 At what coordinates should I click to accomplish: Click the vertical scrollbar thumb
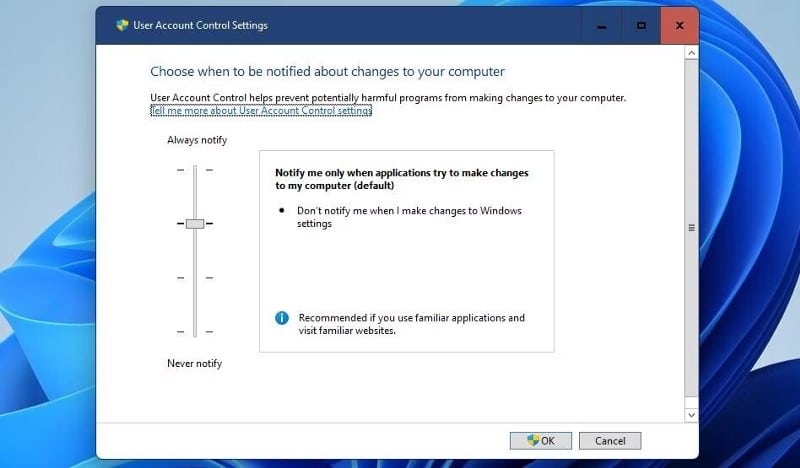(691, 228)
